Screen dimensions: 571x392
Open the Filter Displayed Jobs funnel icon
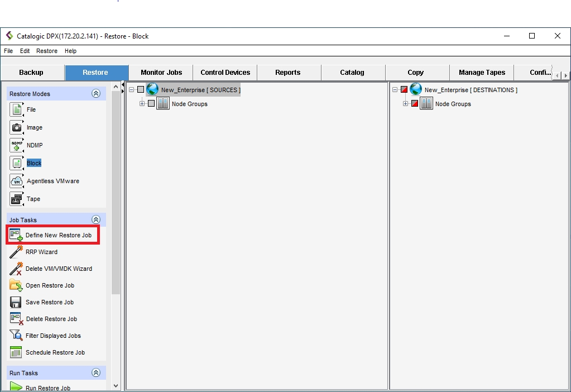click(x=16, y=336)
